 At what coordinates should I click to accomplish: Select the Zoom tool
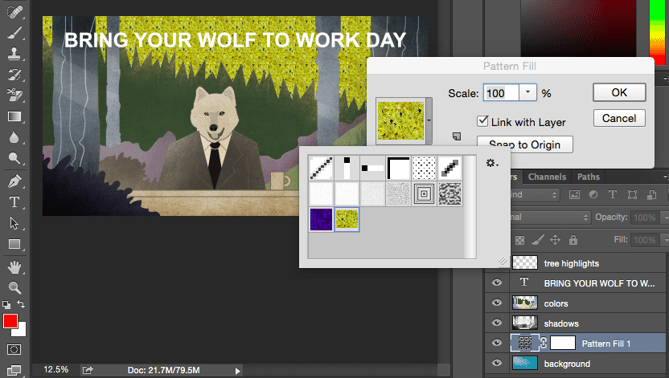coord(15,288)
